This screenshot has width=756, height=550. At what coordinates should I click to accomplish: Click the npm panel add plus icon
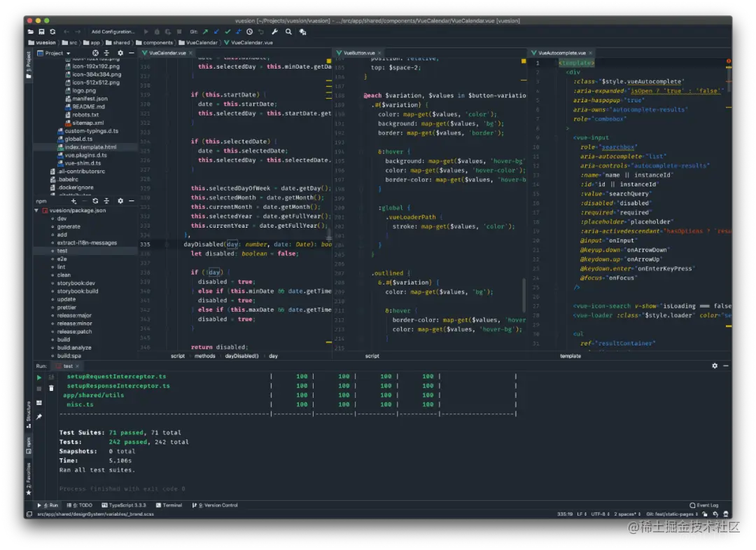(x=73, y=200)
